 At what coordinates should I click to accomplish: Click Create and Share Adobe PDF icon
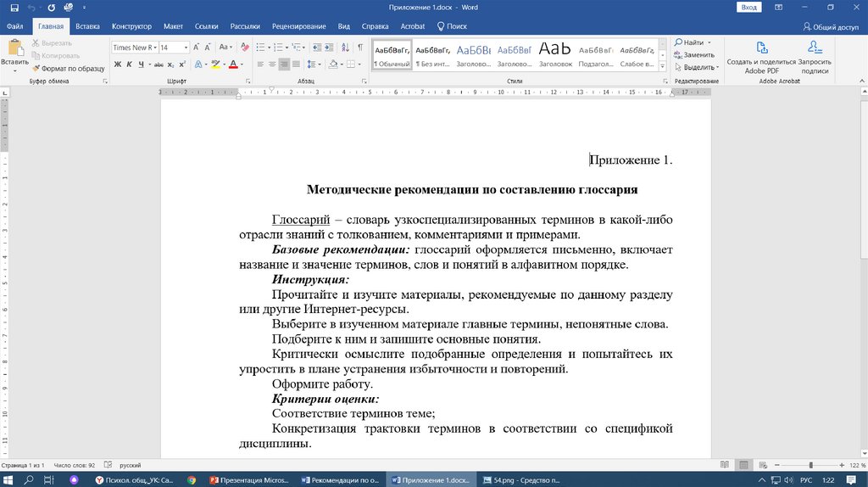[x=761, y=48]
